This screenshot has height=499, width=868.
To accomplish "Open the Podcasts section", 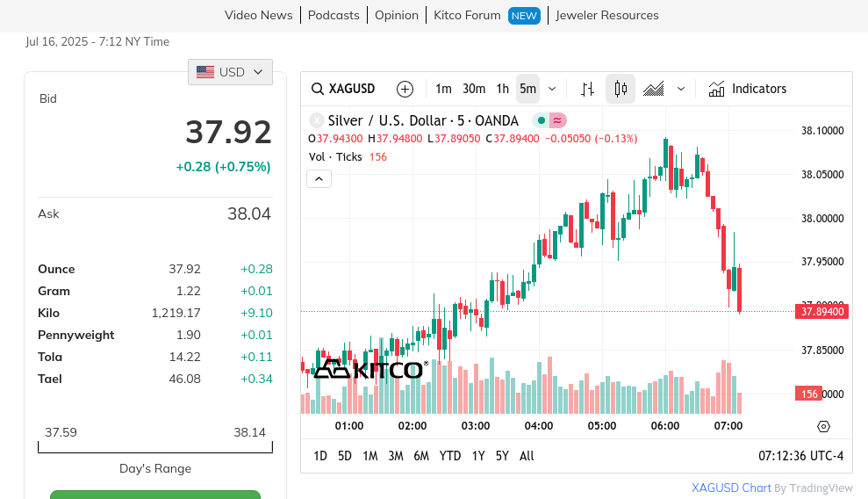I will click(x=334, y=15).
